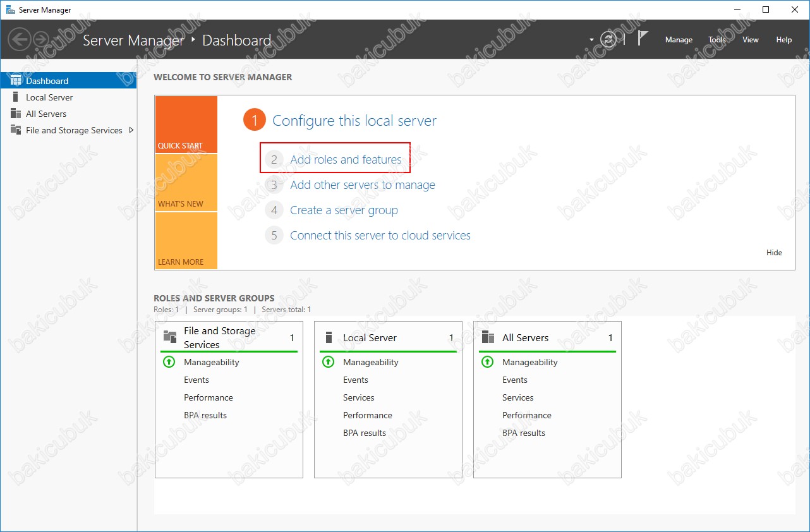Click BPA results in All Servers tile
810x532 pixels.
tap(524, 433)
